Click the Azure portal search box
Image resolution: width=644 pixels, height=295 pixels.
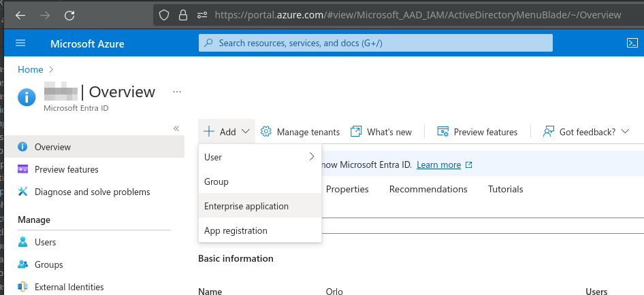pos(375,44)
